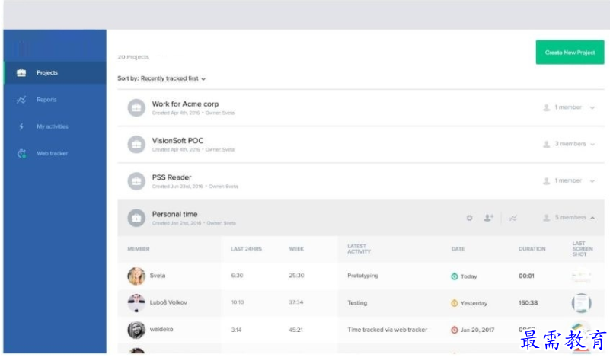Click the chart icon beside Reports

[x=21, y=100]
